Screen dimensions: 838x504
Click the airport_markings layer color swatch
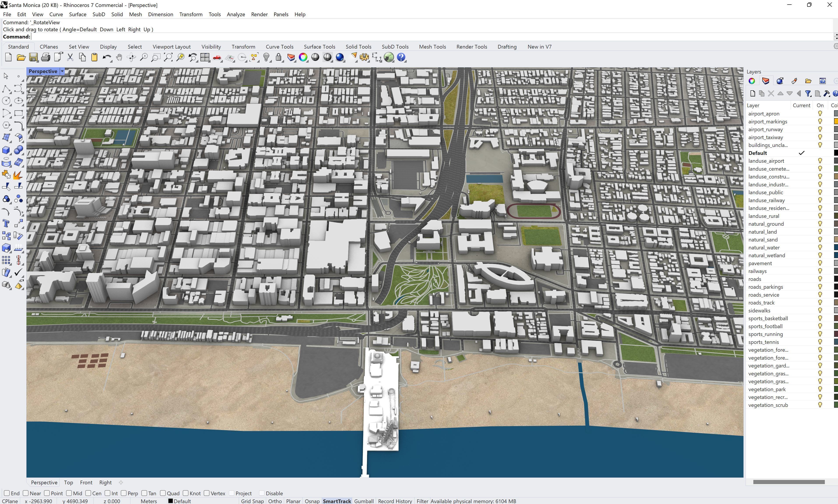(x=836, y=122)
